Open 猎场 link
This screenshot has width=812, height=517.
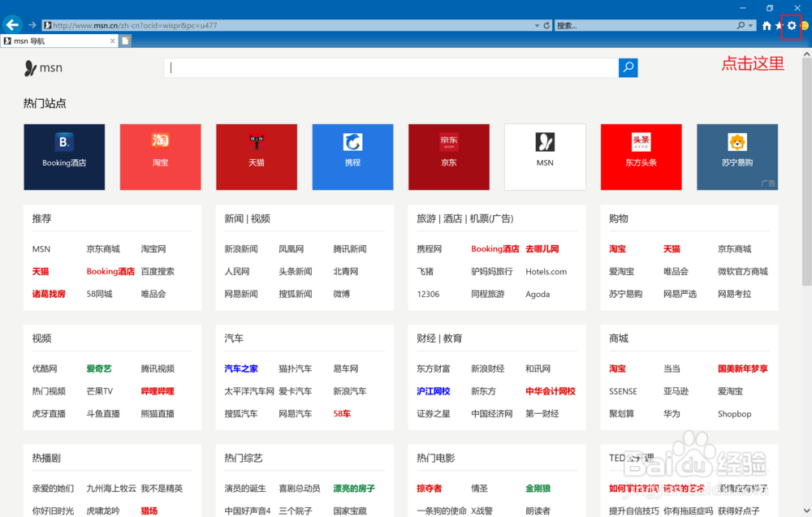(x=149, y=511)
